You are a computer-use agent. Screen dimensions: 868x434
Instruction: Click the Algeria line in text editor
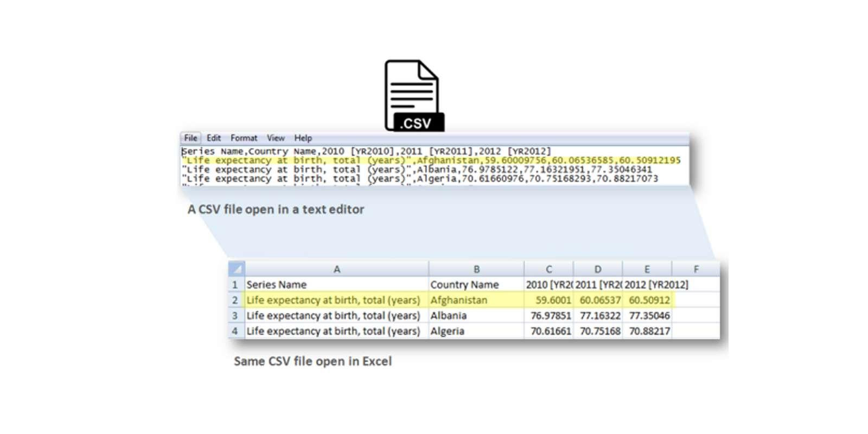point(420,178)
